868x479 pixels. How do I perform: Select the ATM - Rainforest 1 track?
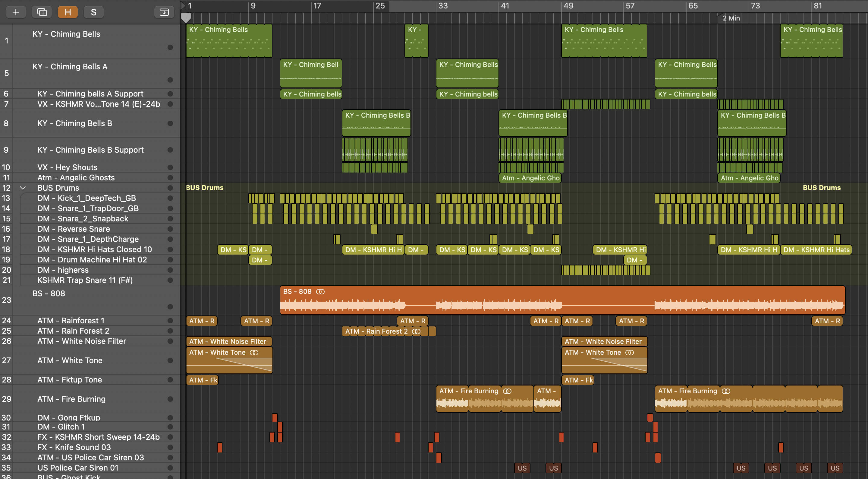point(90,320)
